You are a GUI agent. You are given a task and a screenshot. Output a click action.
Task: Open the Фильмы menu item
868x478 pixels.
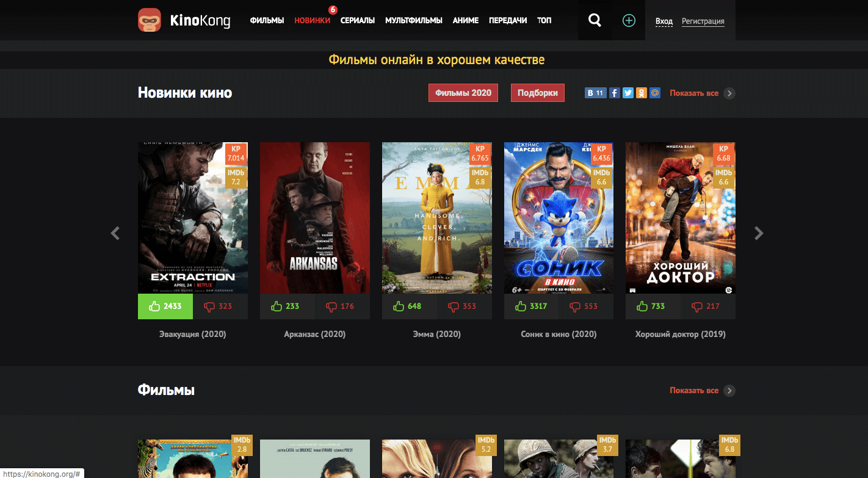(267, 20)
